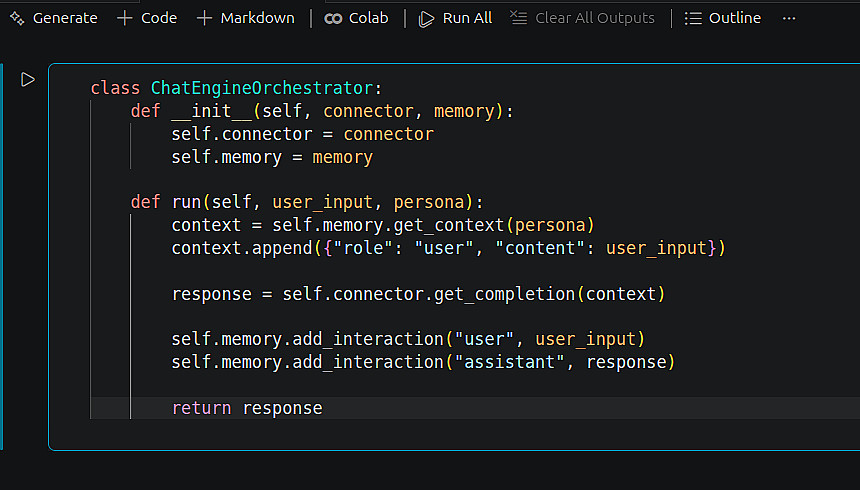Viewport: 860px width, 490px height.
Task: Add a new Code cell
Action: click(x=147, y=18)
